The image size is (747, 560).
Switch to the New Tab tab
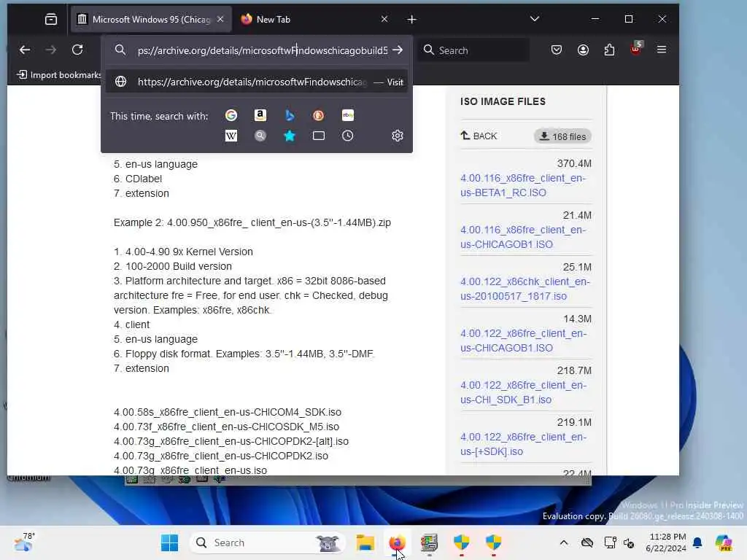pos(314,20)
